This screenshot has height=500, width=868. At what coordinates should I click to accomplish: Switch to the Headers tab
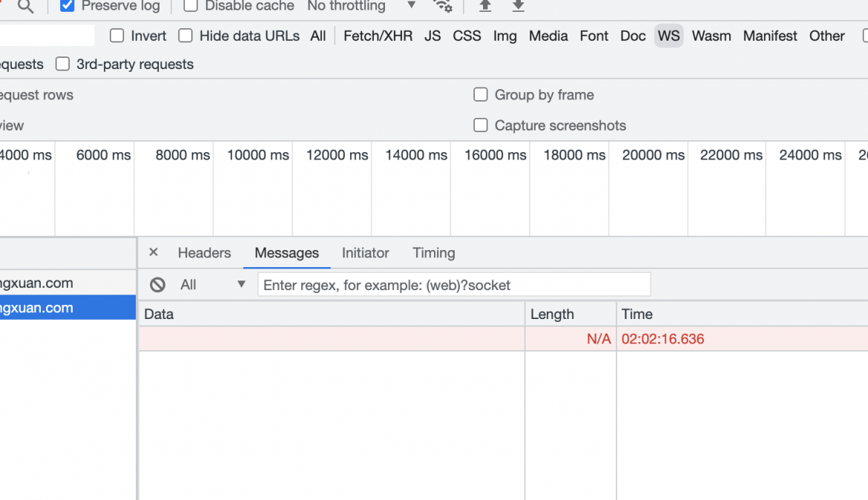click(x=204, y=252)
